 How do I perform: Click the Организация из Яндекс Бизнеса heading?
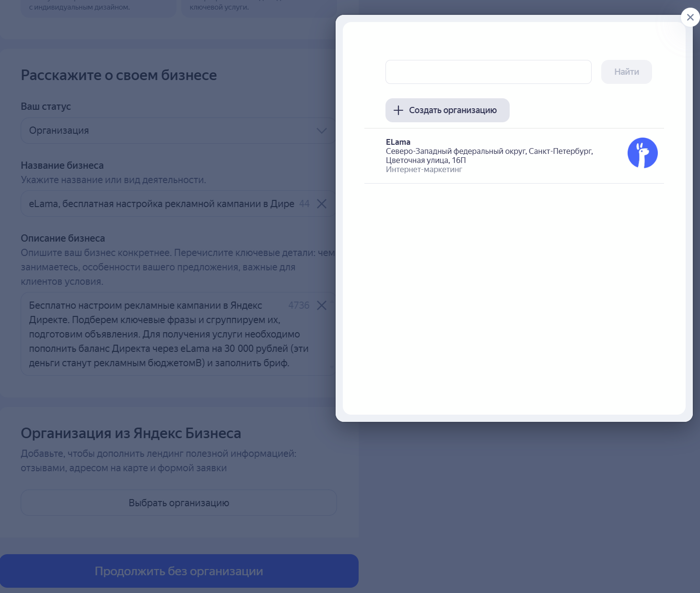click(131, 433)
